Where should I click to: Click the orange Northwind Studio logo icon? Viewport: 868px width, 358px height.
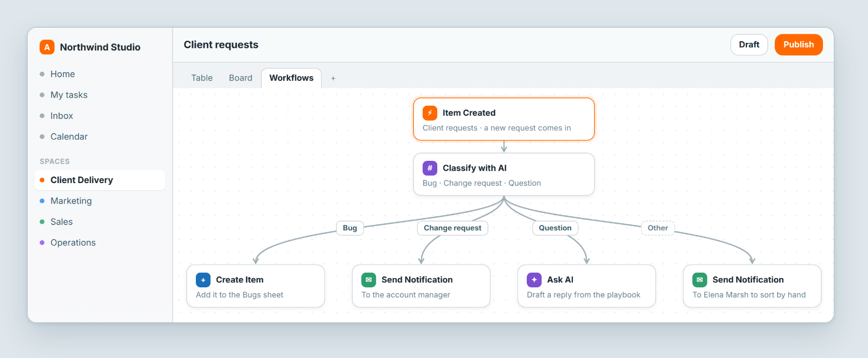(x=47, y=47)
